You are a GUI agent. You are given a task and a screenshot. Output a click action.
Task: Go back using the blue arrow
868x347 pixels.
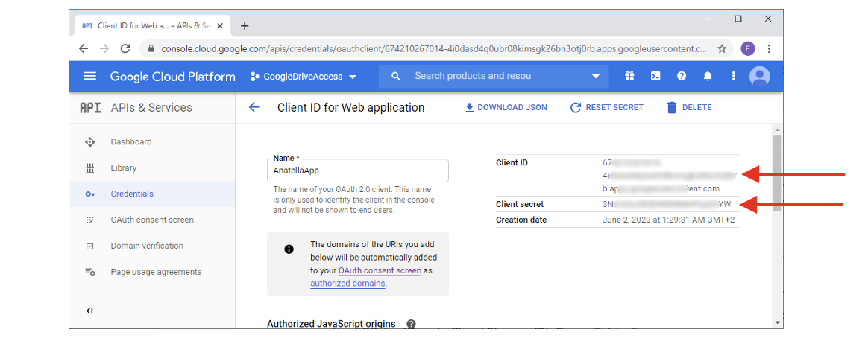pyautogui.click(x=254, y=107)
